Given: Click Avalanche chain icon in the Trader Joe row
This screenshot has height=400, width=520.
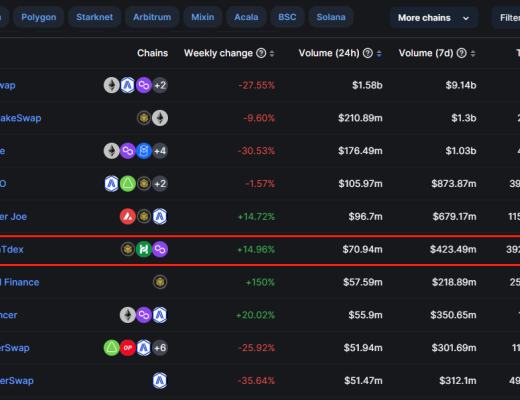Looking at the screenshot, I should click(x=128, y=217).
